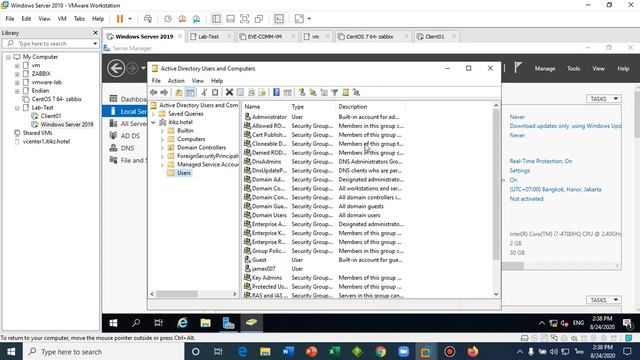Collapse Lab-Test in VMware library

coord(17,108)
